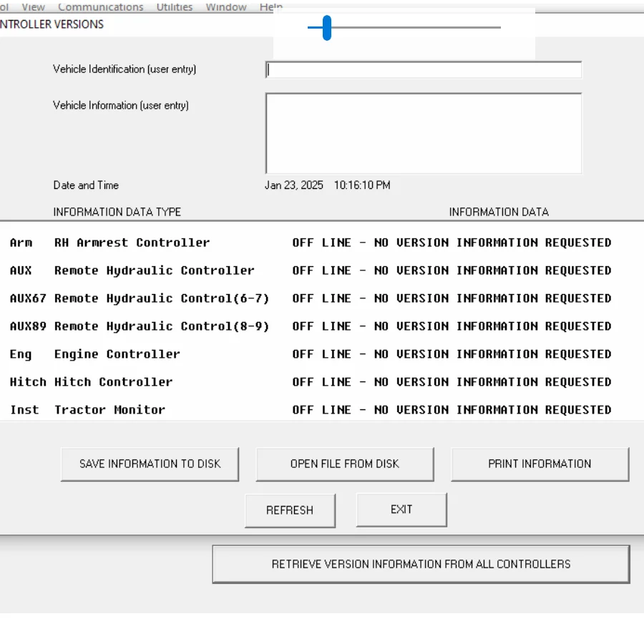Click the INFORMATION DATA column header
Image resolution: width=644 pixels, height=644 pixels.
click(499, 212)
